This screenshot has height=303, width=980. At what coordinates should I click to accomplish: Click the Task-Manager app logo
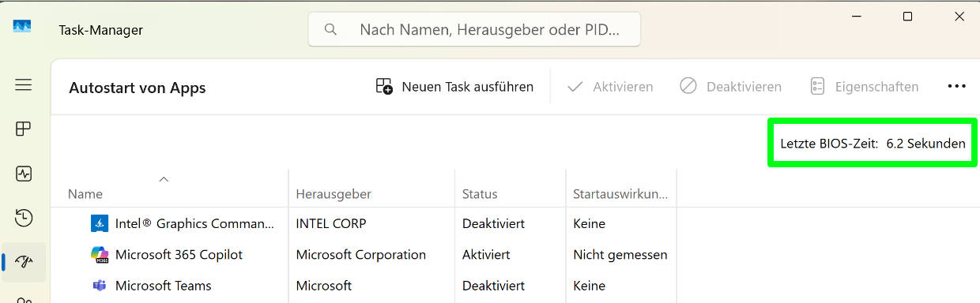21,28
